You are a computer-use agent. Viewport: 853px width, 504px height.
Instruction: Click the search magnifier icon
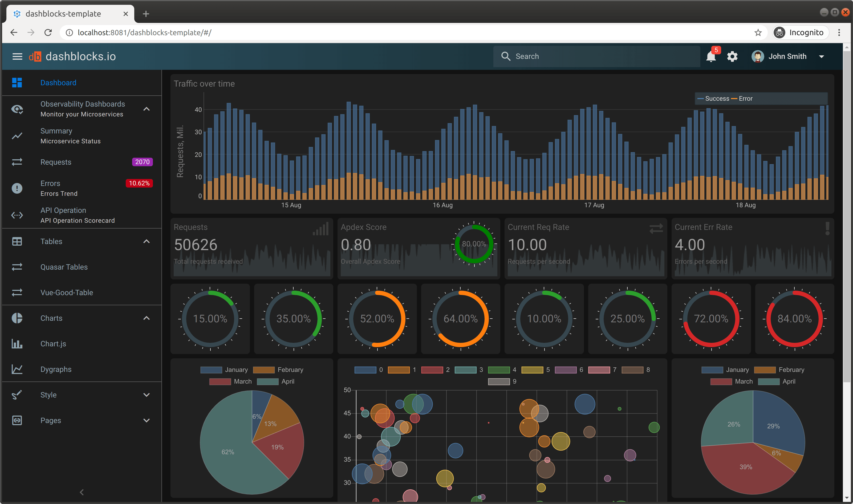click(x=506, y=56)
